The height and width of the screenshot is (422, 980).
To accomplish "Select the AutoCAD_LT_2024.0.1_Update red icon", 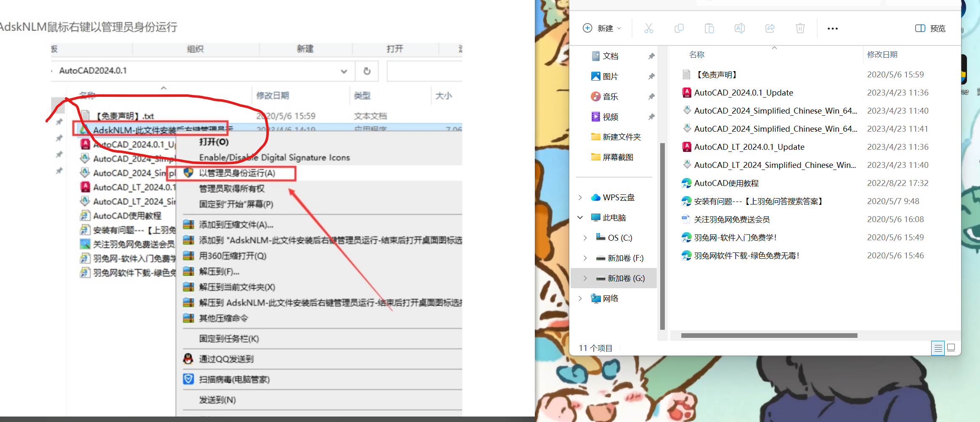I will pyautogui.click(x=686, y=147).
